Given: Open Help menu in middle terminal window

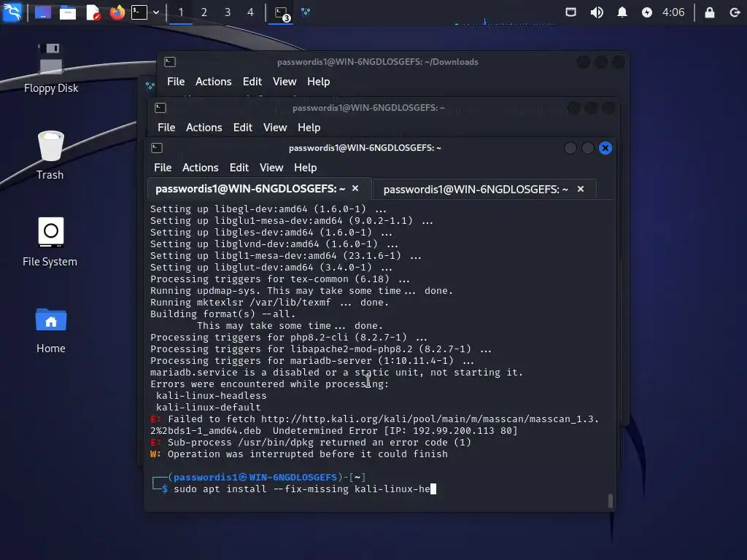Looking at the screenshot, I should click(309, 128).
